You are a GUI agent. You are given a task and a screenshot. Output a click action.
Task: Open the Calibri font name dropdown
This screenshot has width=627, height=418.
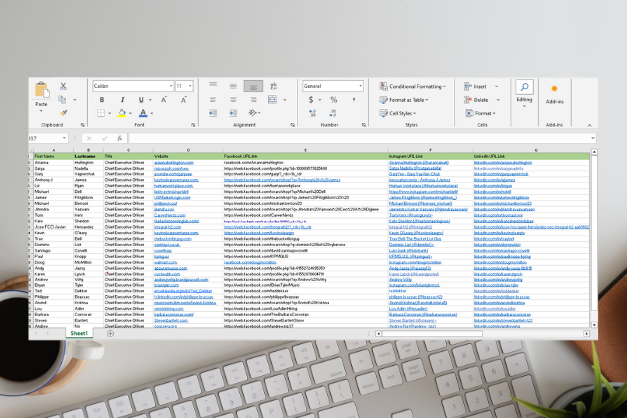click(171, 86)
